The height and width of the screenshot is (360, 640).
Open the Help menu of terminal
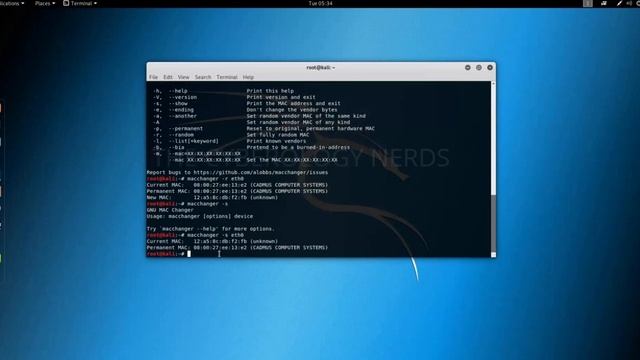pos(248,77)
